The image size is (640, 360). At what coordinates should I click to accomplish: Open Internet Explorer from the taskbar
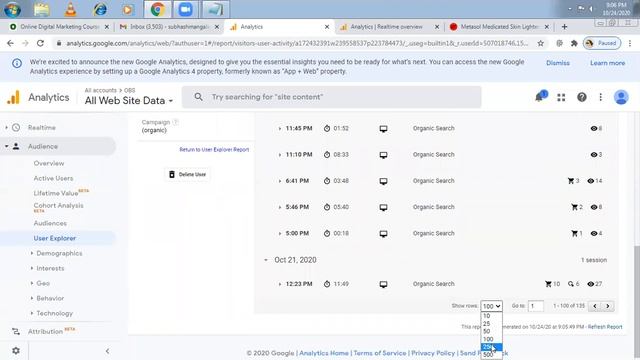[x=100, y=9]
